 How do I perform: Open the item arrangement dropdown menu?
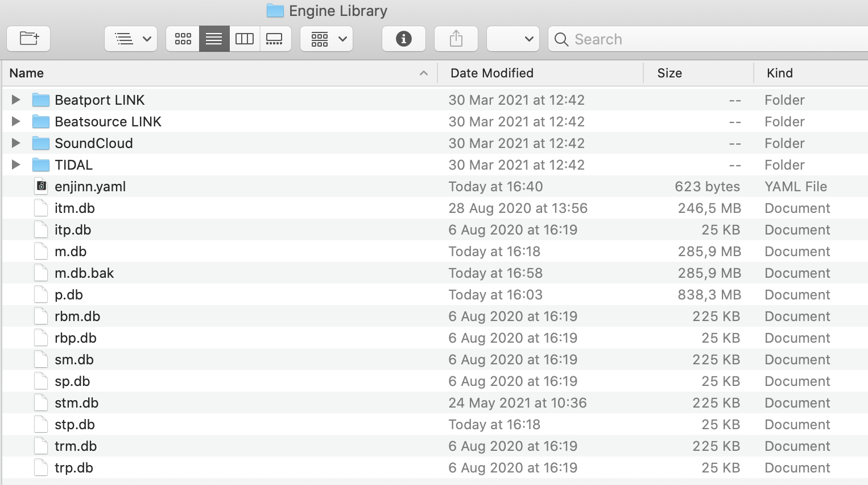click(131, 39)
